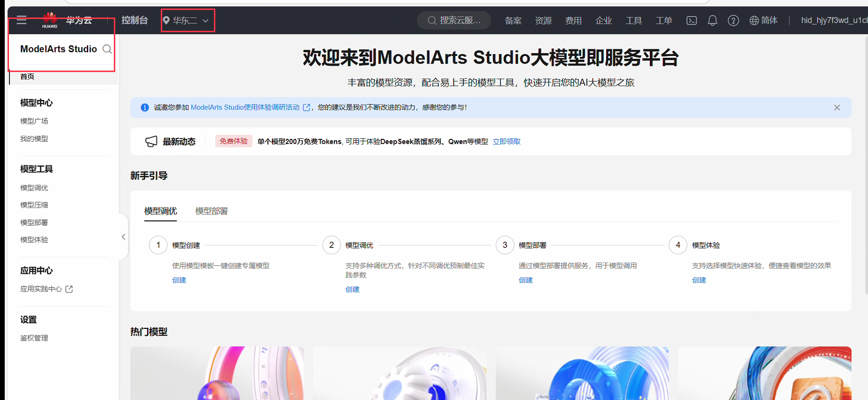Open the fourth hot model thumbnail
Screen dimensions: 868x400
coord(765,373)
